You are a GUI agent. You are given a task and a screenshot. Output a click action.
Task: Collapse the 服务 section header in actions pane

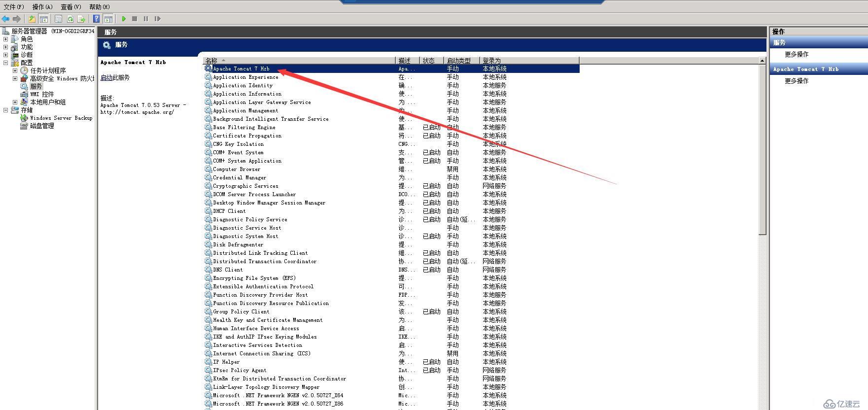coord(819,43)
